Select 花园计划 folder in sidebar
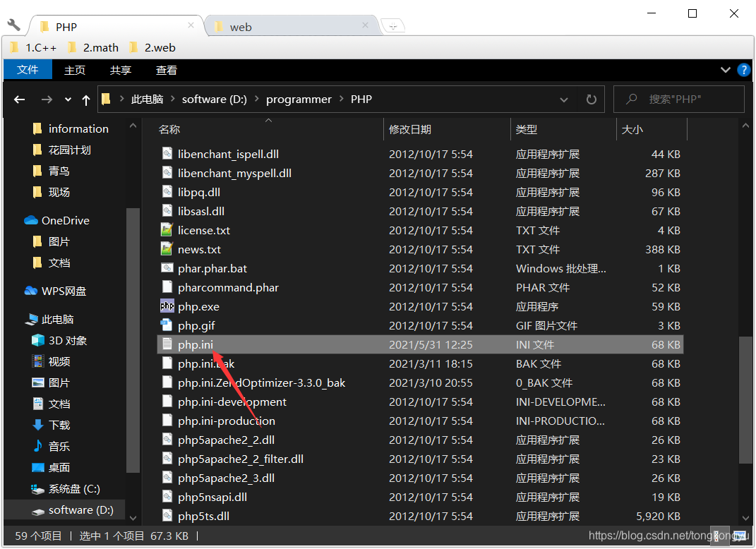Screen dimensions: 756x549 click(x=61, y=150)
